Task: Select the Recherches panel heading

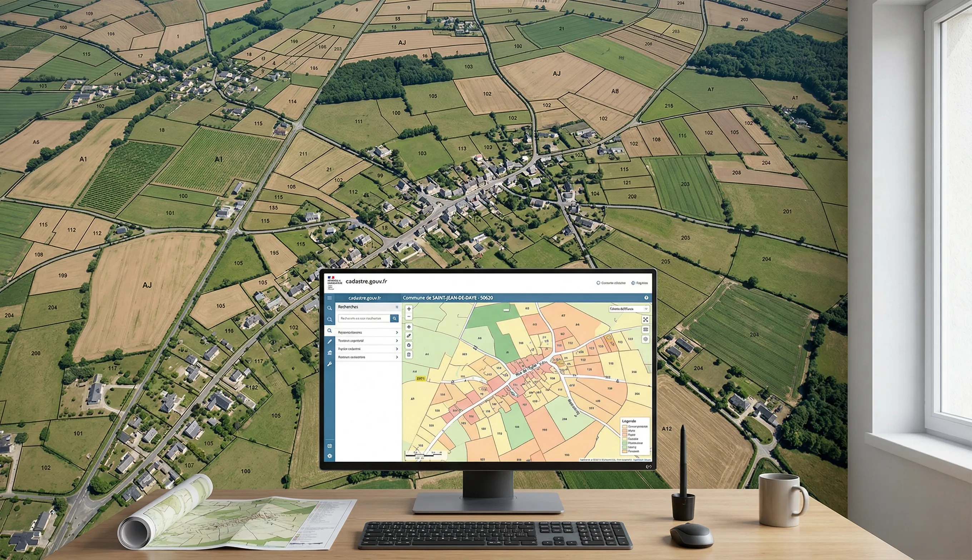Action: click(348, 307)
